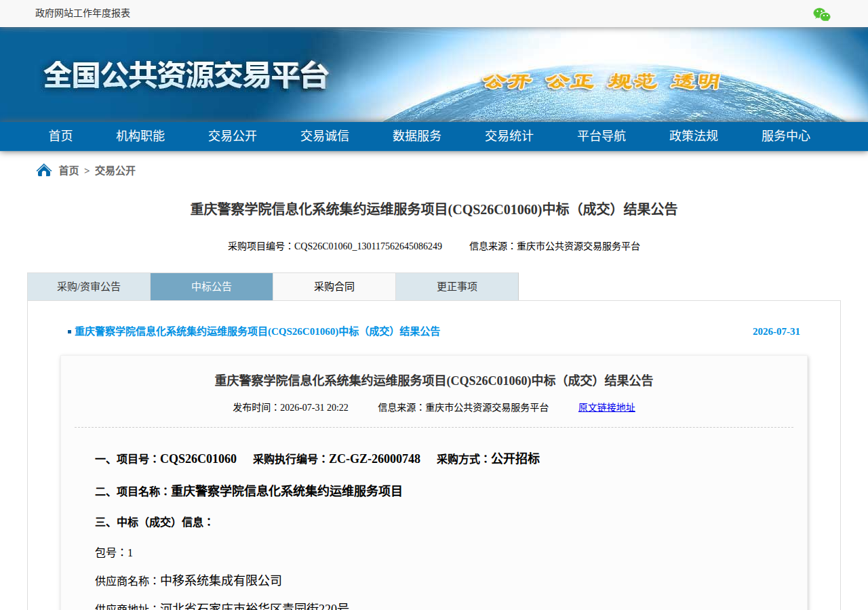Select the 中标公告 tab
The height and width of the screenshot is (610, 868).
click(212, 287)
